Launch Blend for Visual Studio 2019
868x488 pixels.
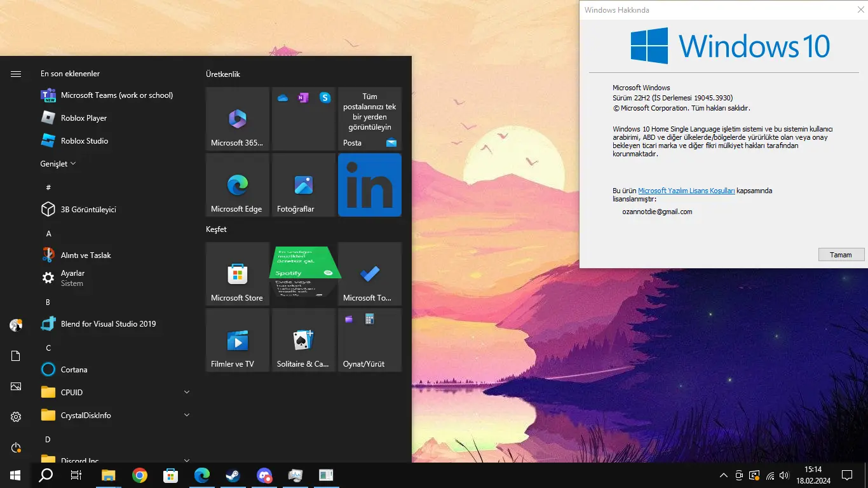[116, 324]
